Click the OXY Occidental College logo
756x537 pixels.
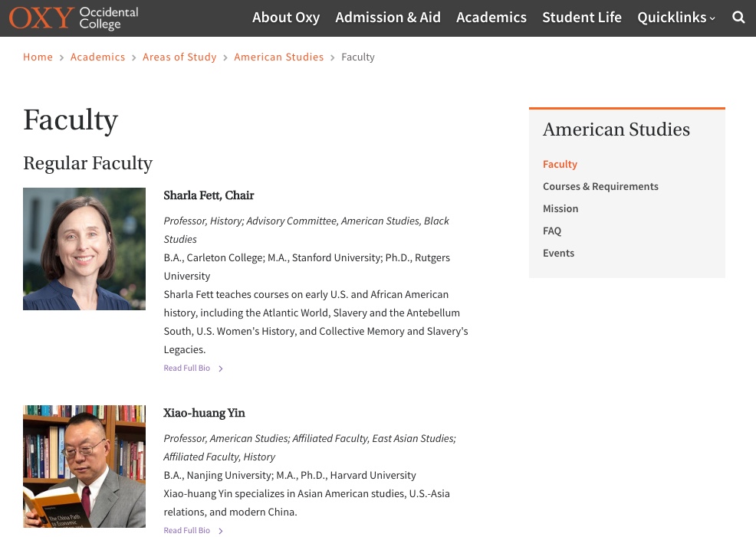click(x=74, y=18)
